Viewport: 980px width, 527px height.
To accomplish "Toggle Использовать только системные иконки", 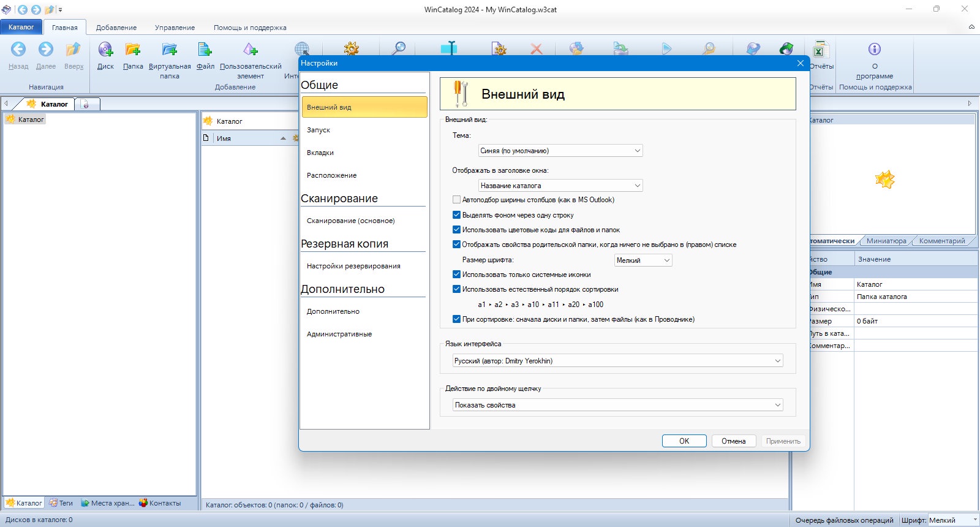I will tap(456, 275).
